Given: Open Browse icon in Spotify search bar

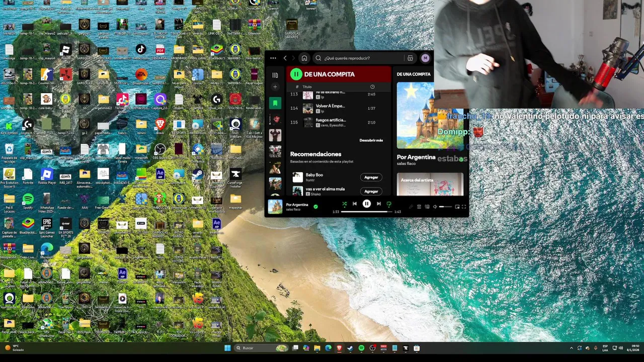Looking at the screenshot, I should click(x=410, y=58).
